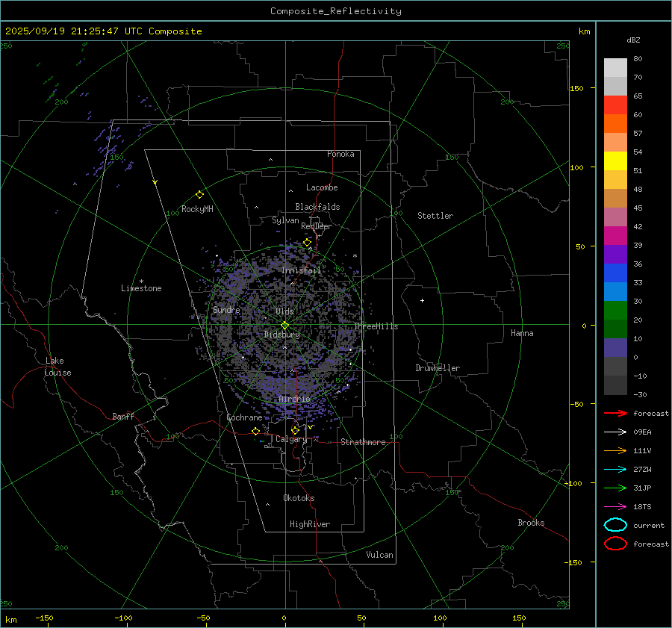Click the cyan 'current' ellipse legend icon
This screenshot has width=672, height=628.
(x=615, y=525)
